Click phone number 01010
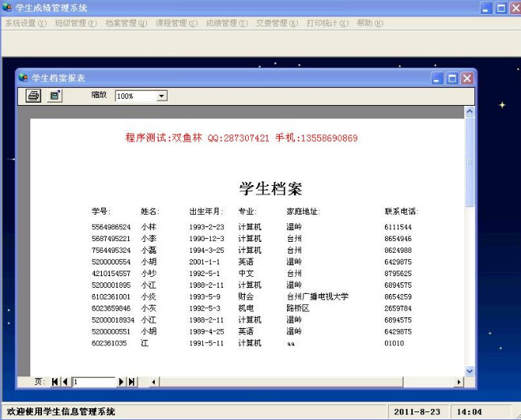The width and height of the screenshot is (521, 420). (x=394, y=343)
